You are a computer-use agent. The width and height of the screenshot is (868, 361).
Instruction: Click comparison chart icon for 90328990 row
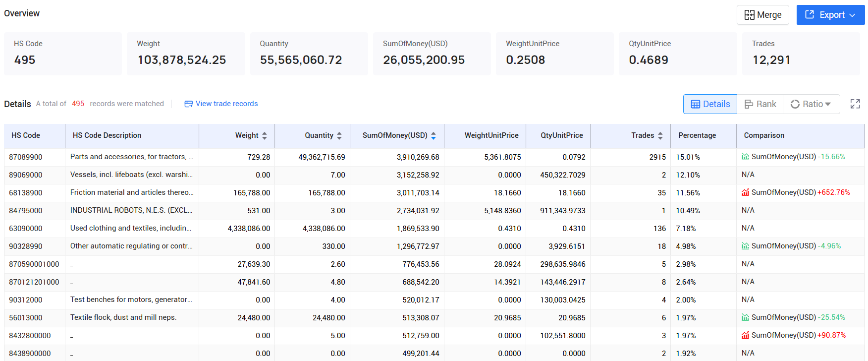click(x=745, y=246)
